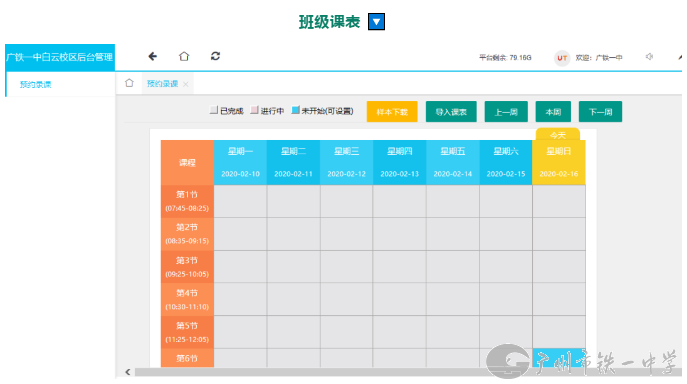The width and height of the screenshot is (687, 384).
Task: Mute sound via the speaker icon
Action: click(x=649, y=57)
